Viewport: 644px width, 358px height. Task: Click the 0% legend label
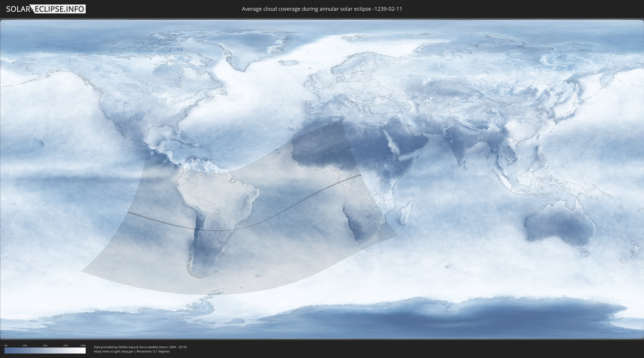(6, 345)
